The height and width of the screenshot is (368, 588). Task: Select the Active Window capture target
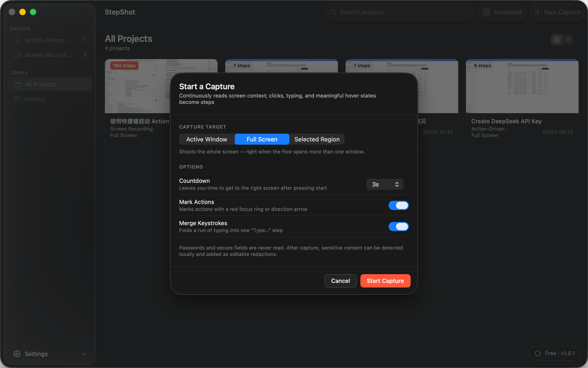pyautogui.click(x=207, y=139)
